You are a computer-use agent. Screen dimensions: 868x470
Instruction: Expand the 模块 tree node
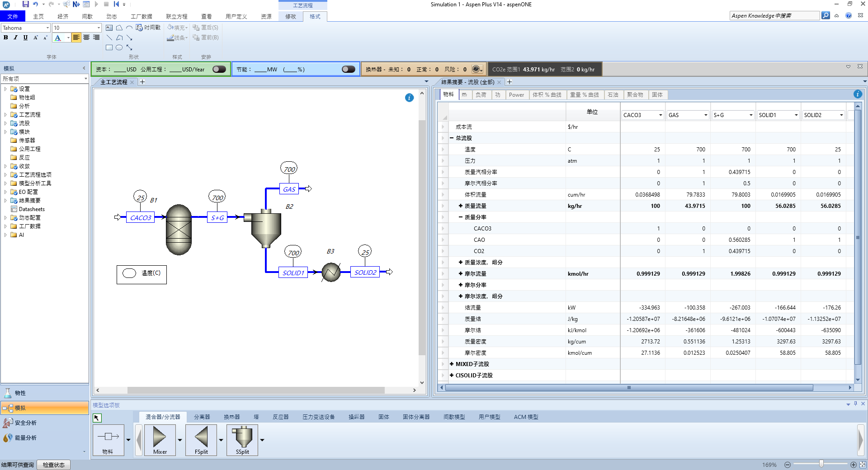tap(5, 132)
